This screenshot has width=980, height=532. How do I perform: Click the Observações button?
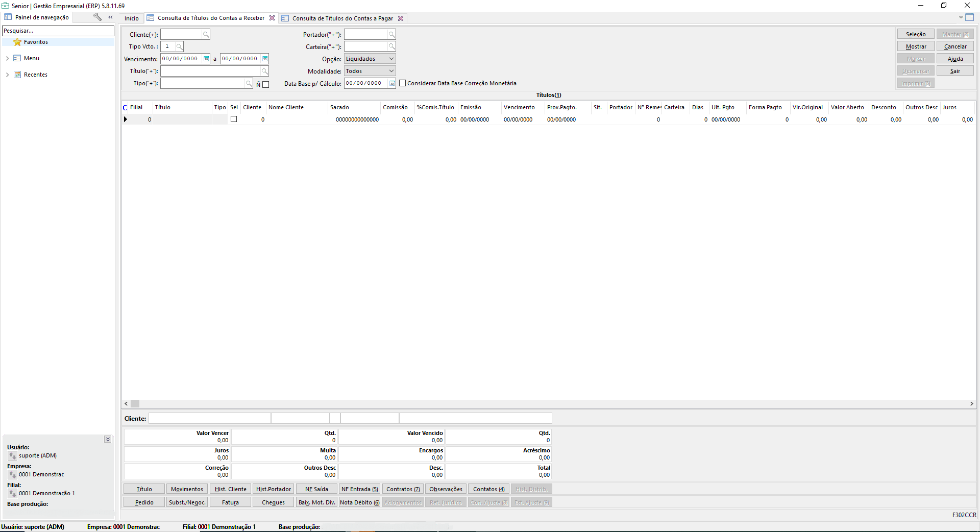pyautogui.click(x=446, y=489)
